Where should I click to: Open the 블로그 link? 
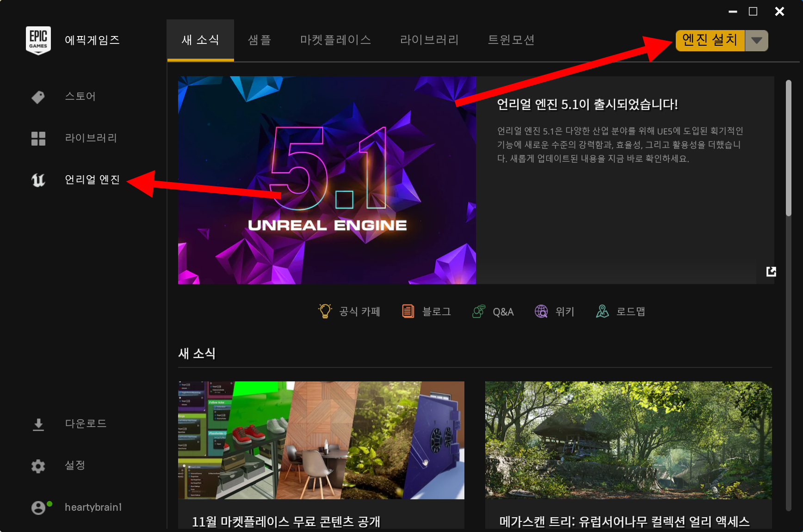coord(437,312)
